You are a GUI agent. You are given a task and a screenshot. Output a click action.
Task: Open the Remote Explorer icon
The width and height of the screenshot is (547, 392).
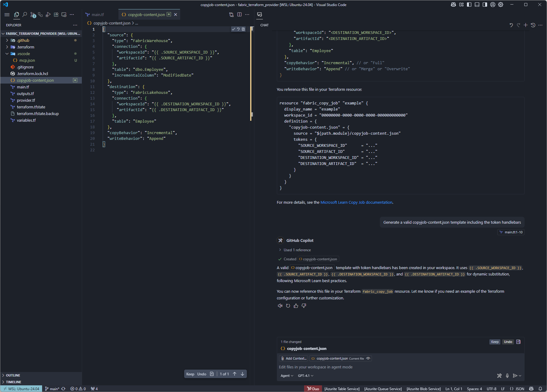pos(64,14)
